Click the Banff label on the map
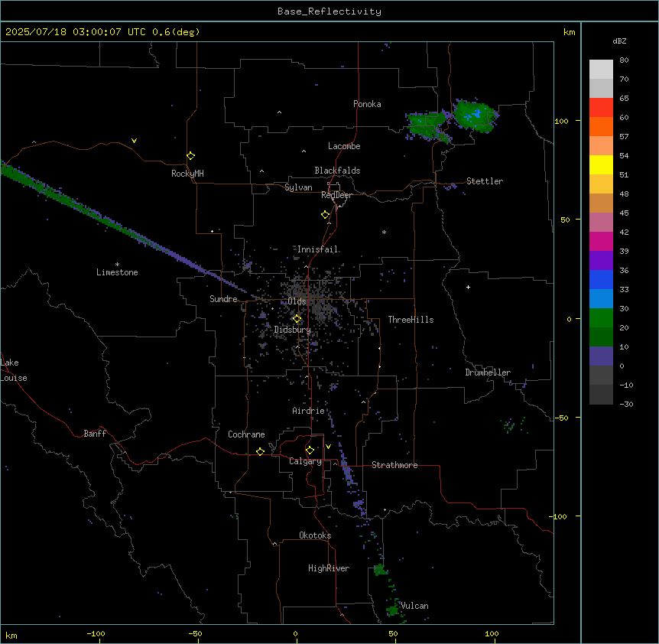This screenshot has height=644, width=659. click(95, 434)
